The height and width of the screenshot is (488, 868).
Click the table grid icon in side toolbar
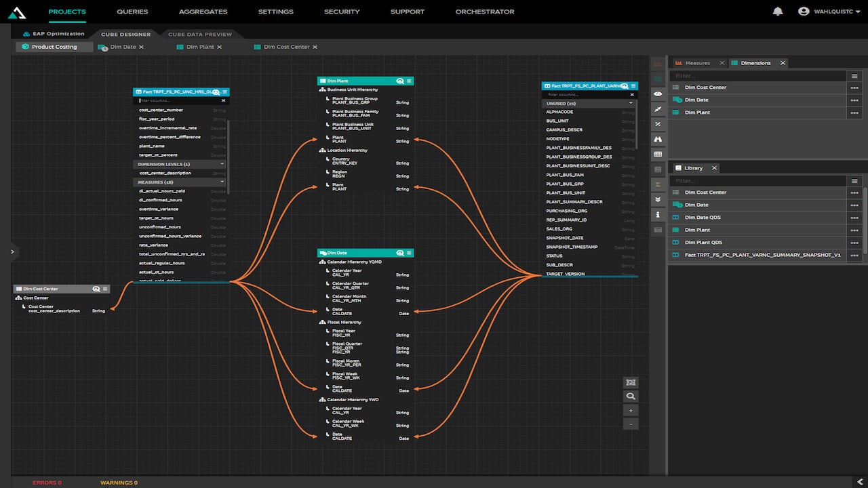tap(658, 155)
